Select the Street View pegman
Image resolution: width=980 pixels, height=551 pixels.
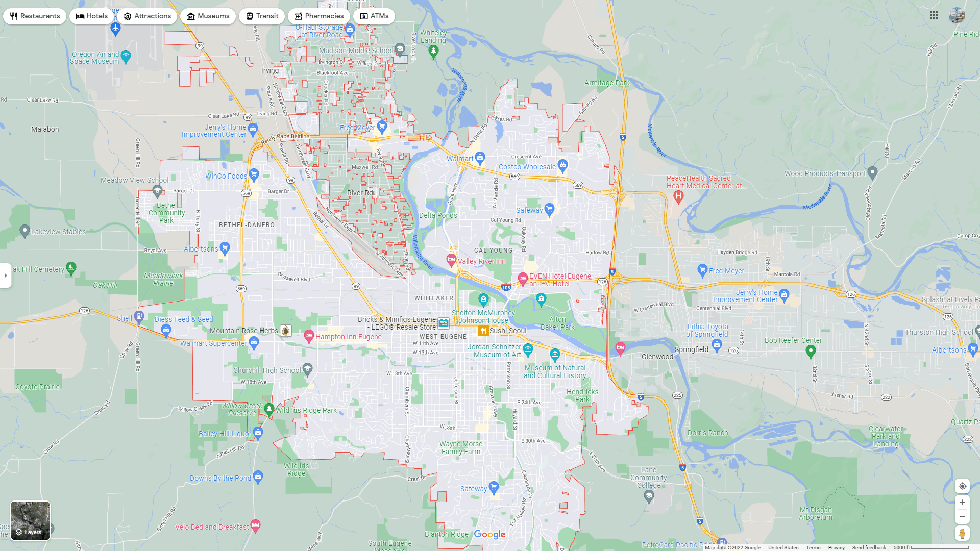click(962, 534)
